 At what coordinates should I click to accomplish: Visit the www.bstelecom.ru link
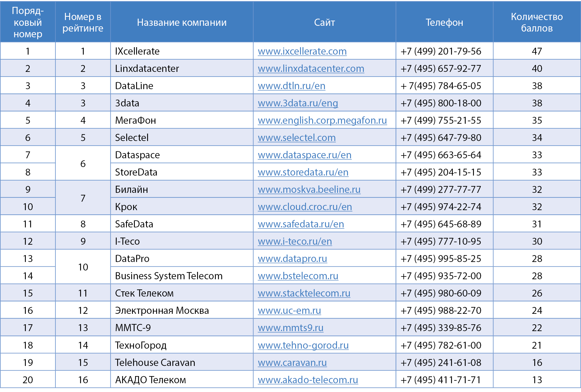298,276
